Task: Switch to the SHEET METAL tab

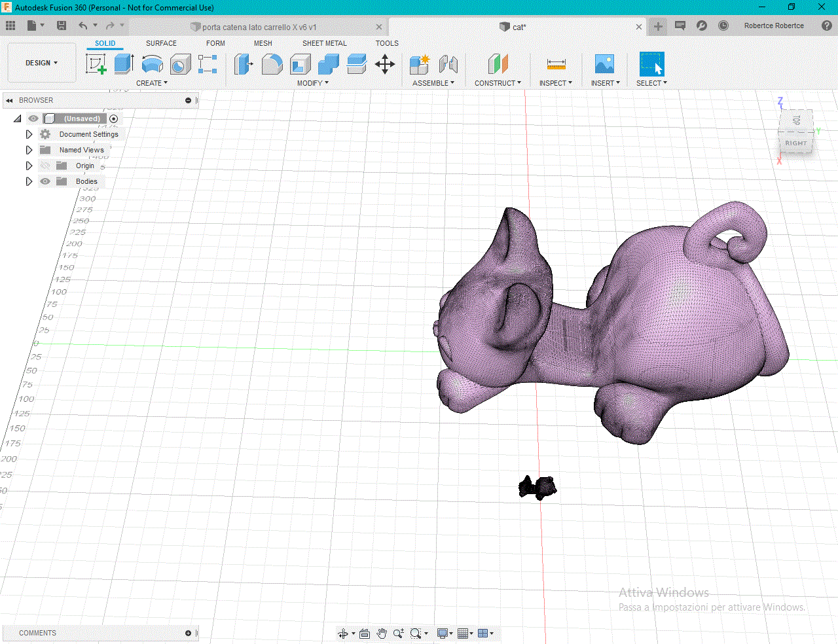Action: tap(324, 43)
